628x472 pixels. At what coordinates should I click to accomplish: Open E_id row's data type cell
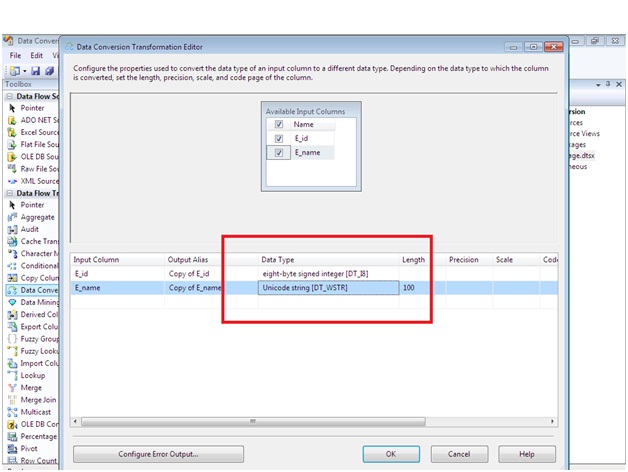(x=327, y=272)
